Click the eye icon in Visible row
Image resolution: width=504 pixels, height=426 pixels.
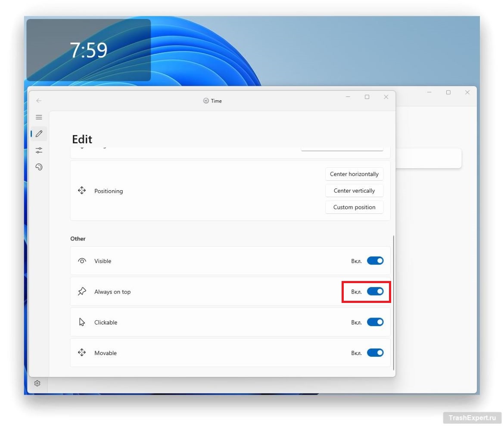[x=82, y=261]
